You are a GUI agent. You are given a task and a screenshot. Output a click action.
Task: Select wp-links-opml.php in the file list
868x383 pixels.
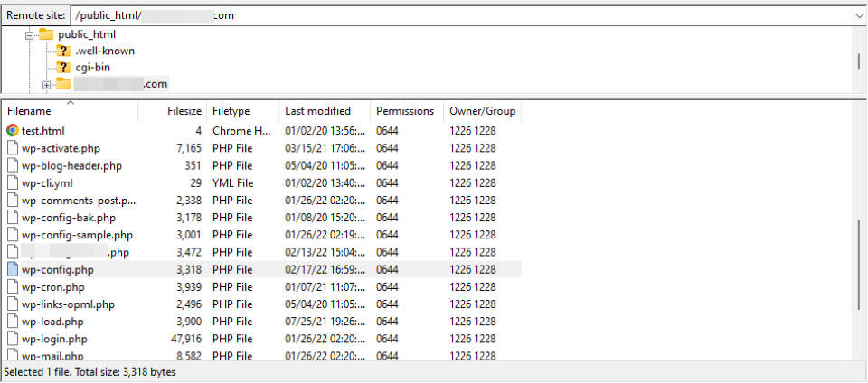pyautogui.click(x=68, y=304)
